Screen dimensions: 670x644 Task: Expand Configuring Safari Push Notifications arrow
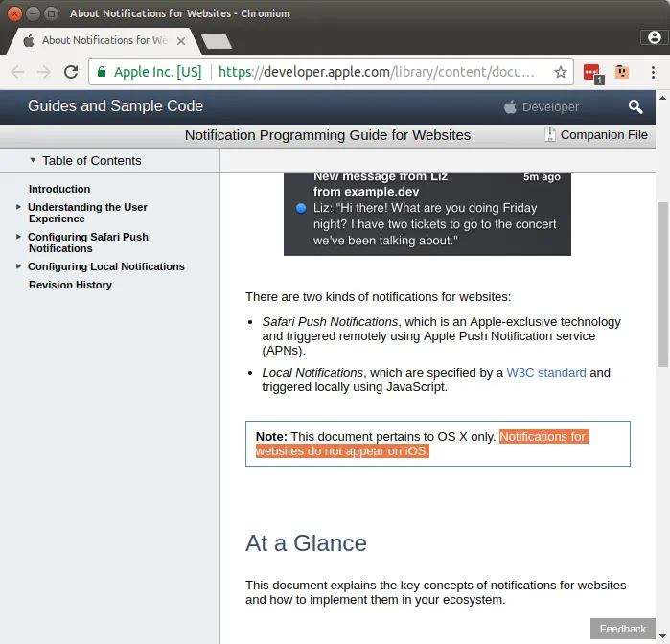[18, 237]
